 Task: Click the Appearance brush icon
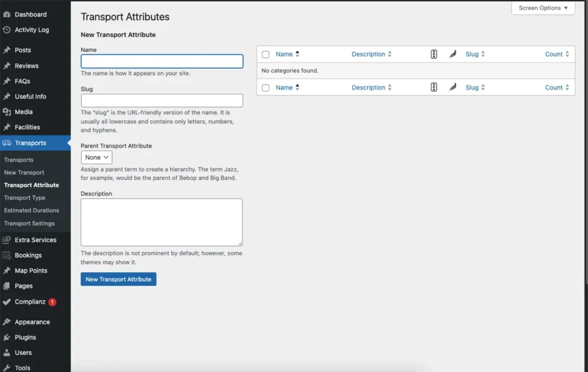pyautogui.click(x=7, y=322)
